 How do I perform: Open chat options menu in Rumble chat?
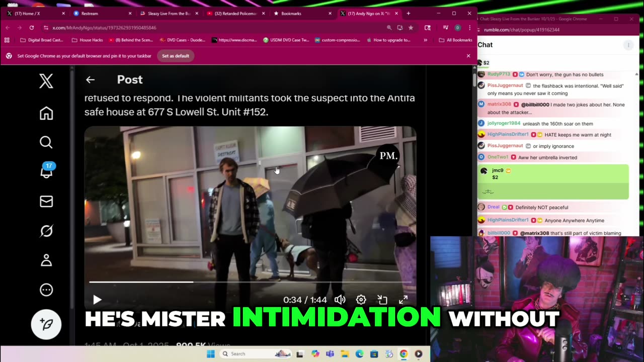[x=628, y=45]
